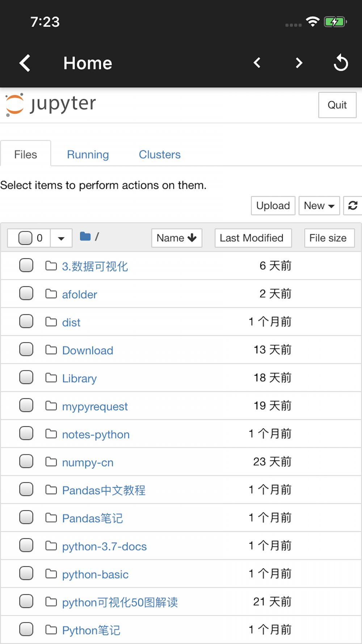Sort by Last Modified column

pos(253,238)
